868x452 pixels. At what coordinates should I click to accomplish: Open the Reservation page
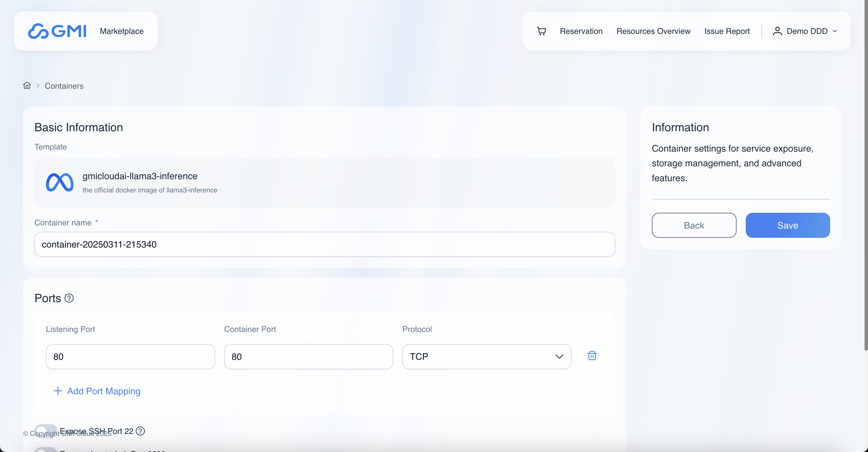click(x=581, y=31)
